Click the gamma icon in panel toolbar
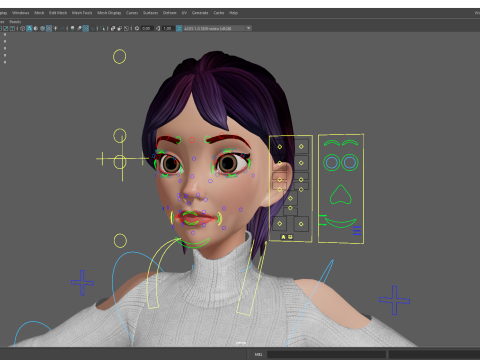Screen dimensions: 480x360 click(x=158, y=28)
